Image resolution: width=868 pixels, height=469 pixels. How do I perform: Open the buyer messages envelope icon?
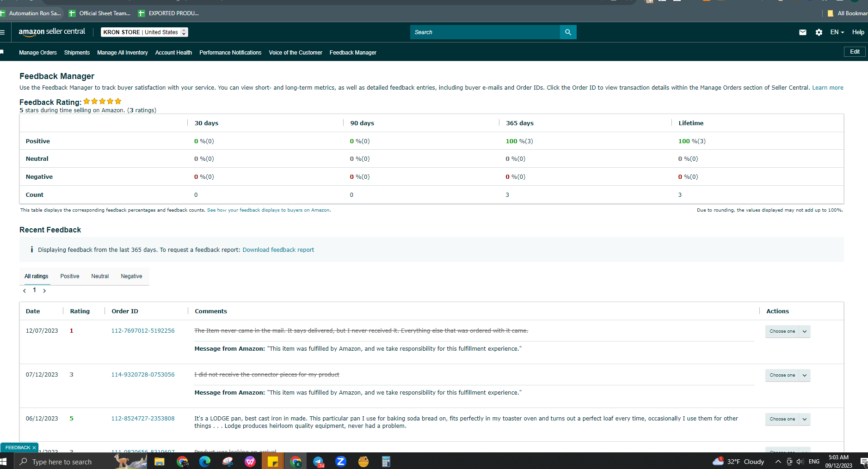coord(803,32)
